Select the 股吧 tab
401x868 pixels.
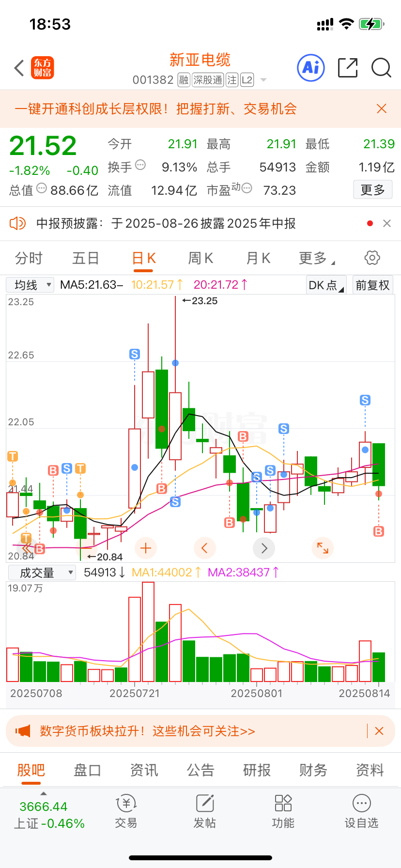point(31,770)
